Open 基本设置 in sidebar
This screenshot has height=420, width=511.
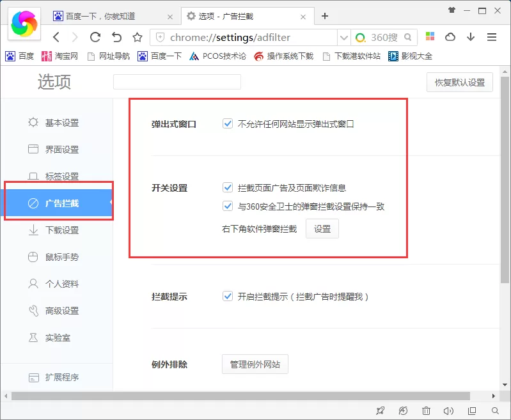click(x=57, y=123)
